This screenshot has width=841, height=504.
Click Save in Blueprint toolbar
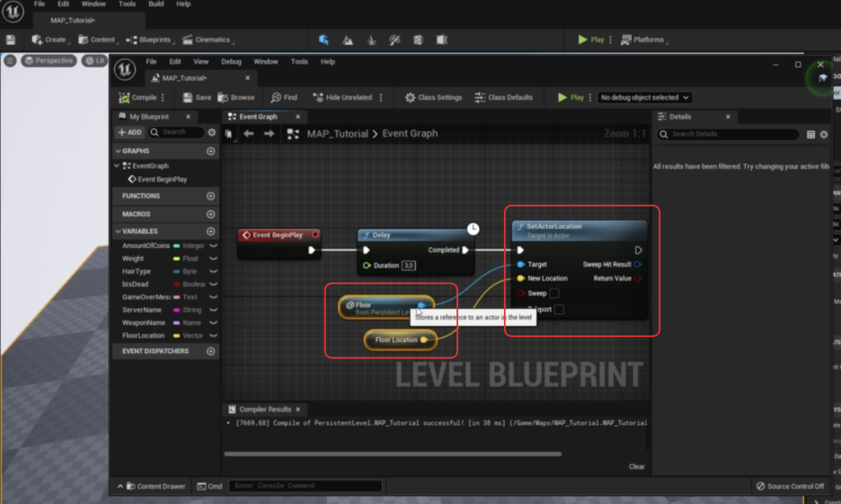[x=197, y=98]
